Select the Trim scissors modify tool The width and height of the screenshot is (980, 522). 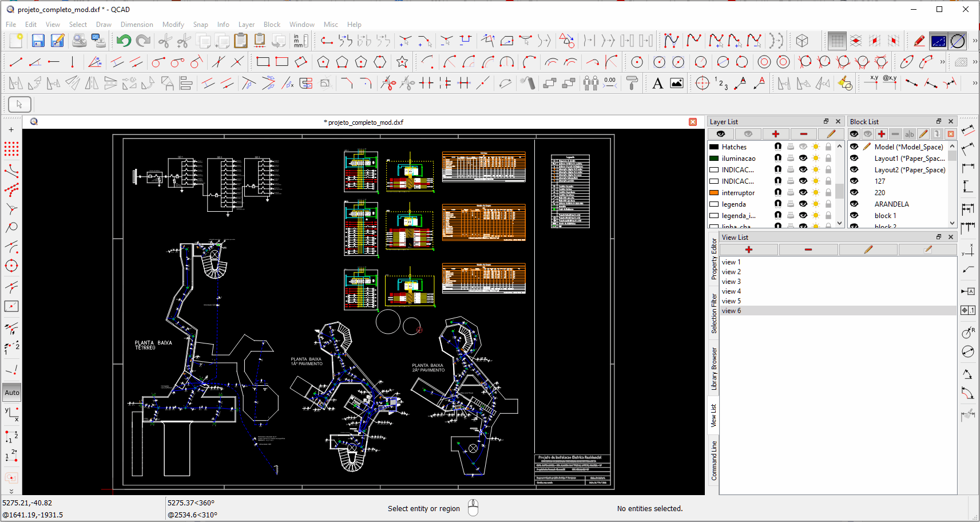[388, 84]
